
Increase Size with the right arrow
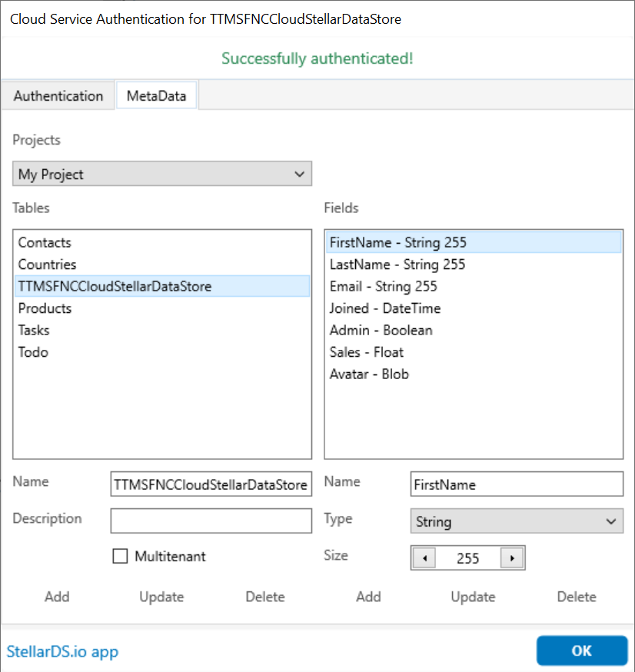click(x=512, y=558)
